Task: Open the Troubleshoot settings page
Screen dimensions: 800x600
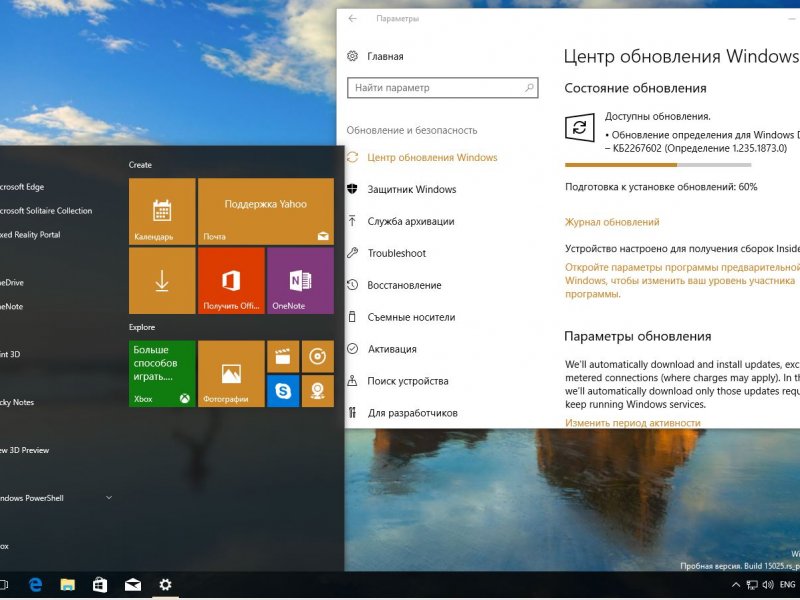Action: [x=397, y=253]
